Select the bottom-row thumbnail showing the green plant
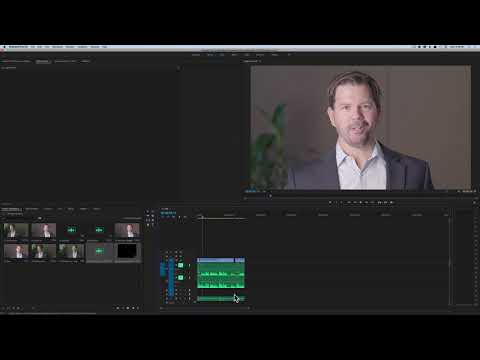 pos(71,251)
